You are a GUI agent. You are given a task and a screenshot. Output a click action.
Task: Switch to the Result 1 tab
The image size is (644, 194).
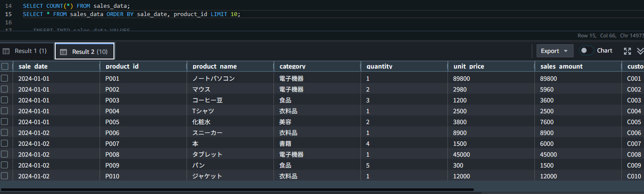click(x=27, y=51)
